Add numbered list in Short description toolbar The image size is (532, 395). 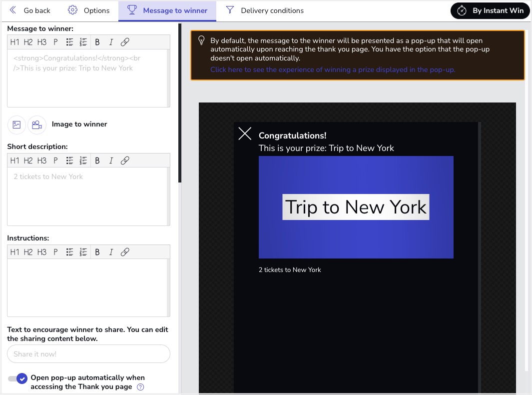83,160
